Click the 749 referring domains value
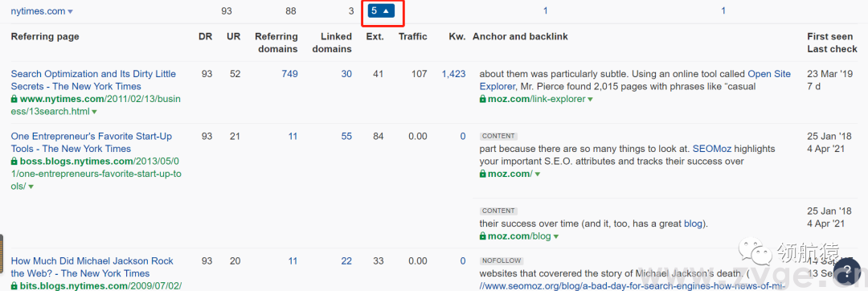868x291 pixels. pos(289,74)
